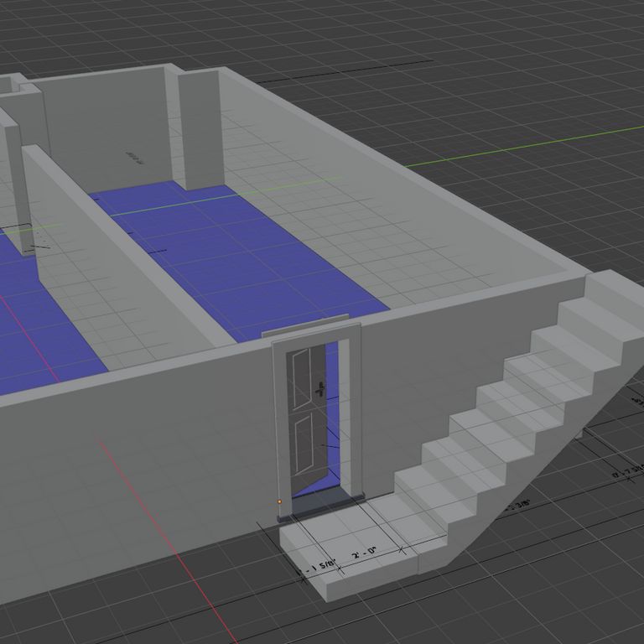Select the freestanding pillar in the back room
Viewport: 644px width, 644px height.
tap(201, 130)
